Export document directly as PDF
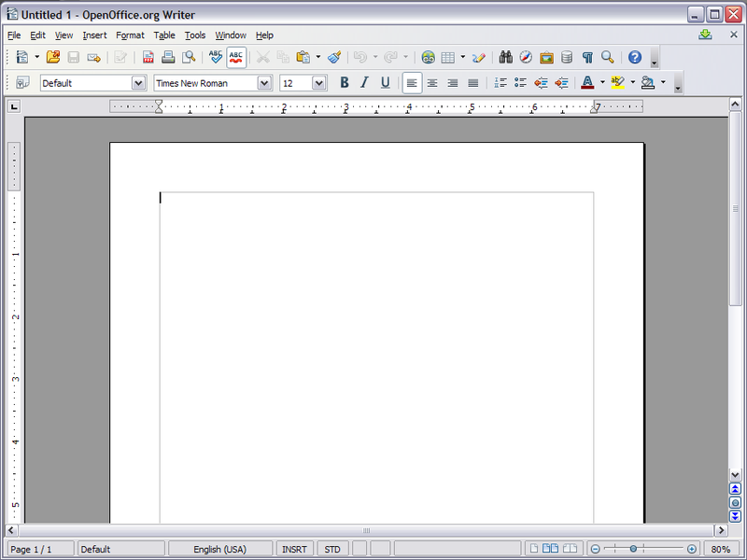The image size is (747, 560). [x=147, y=57]
